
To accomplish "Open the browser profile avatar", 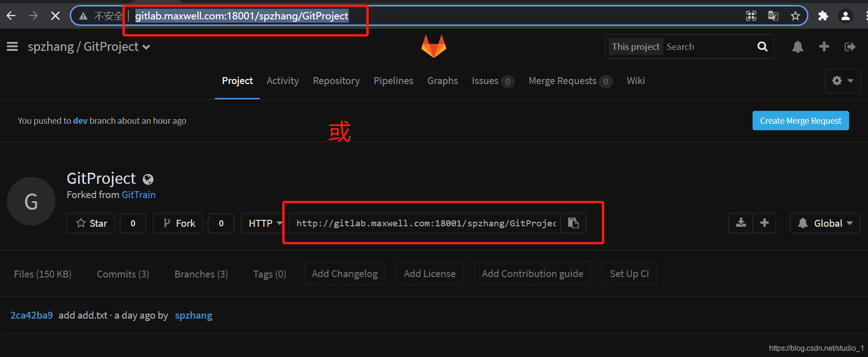I will [x=845, y=16].
